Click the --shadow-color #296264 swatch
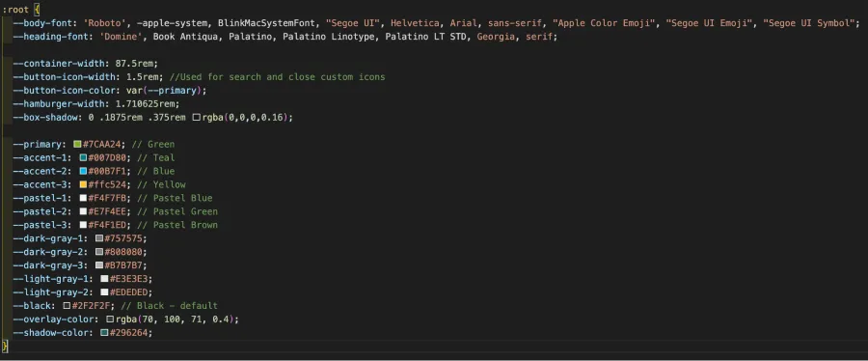868x361 pixels. pyautogui.click(x=104, y=333)
